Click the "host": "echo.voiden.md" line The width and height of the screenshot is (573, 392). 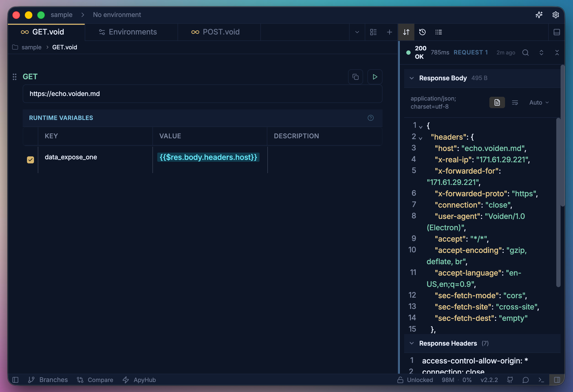[480, 148]
